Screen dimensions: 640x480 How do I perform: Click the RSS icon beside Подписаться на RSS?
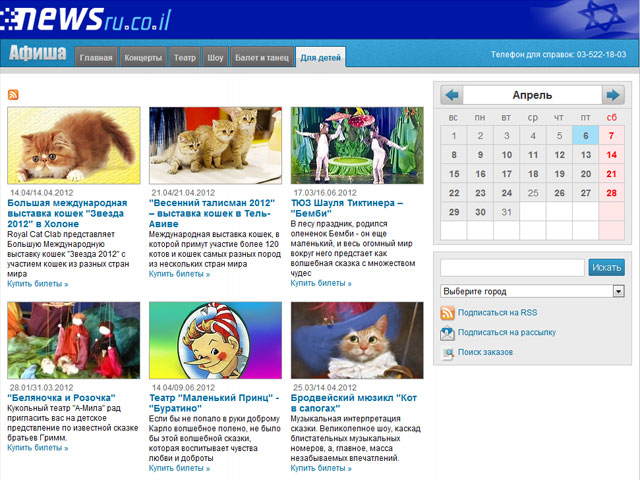tap(447, 313)
